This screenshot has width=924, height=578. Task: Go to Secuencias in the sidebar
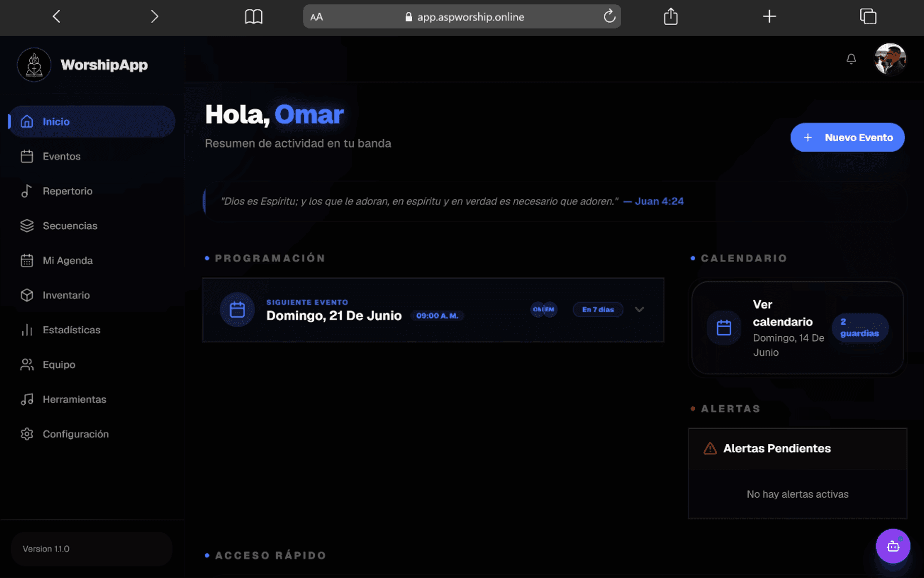92,226
